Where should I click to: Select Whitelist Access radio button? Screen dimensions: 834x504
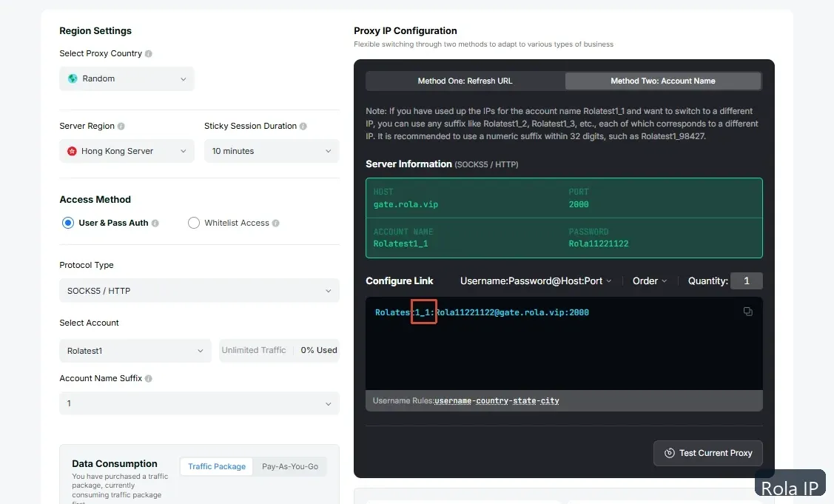(x=194, y=223)
